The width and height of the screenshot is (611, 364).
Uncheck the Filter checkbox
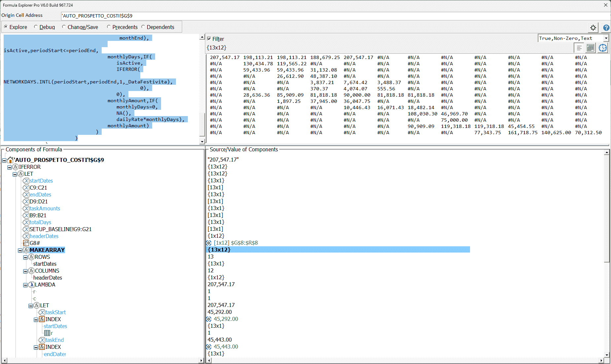click(209, 39)
